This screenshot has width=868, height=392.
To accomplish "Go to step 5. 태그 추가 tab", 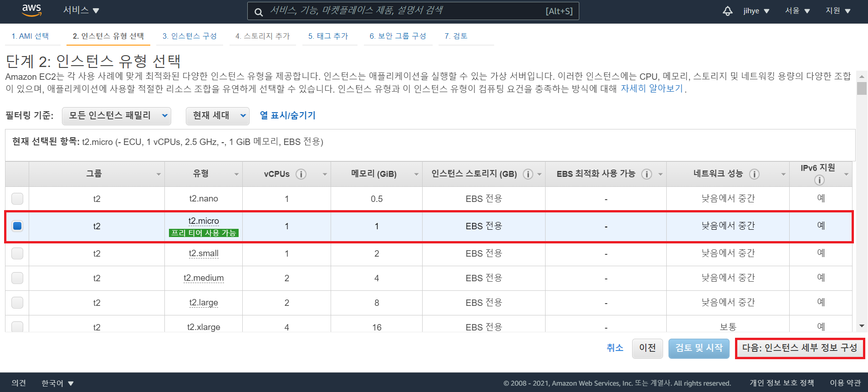I will pyautogui.click(x=328, y=36).
